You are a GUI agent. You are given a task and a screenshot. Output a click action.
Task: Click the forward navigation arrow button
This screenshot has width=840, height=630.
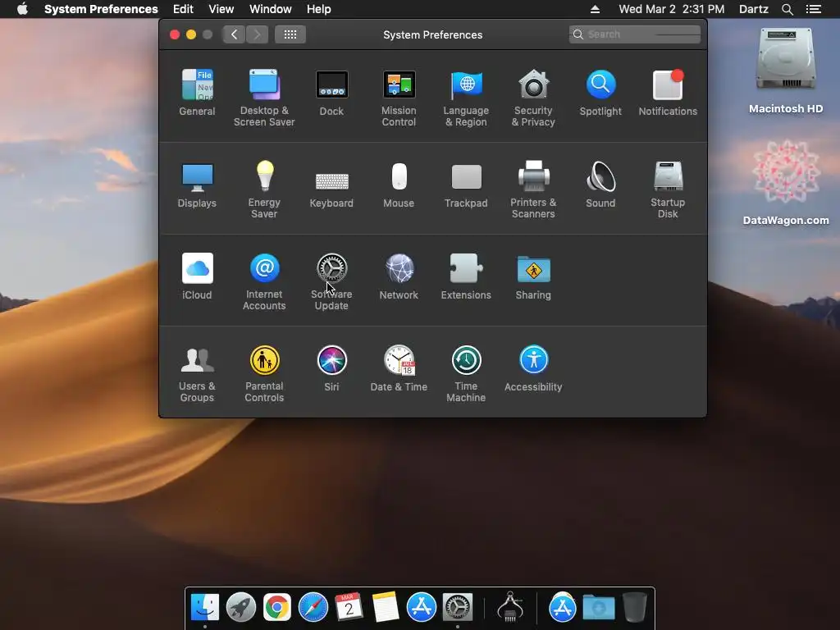[257, 34]
